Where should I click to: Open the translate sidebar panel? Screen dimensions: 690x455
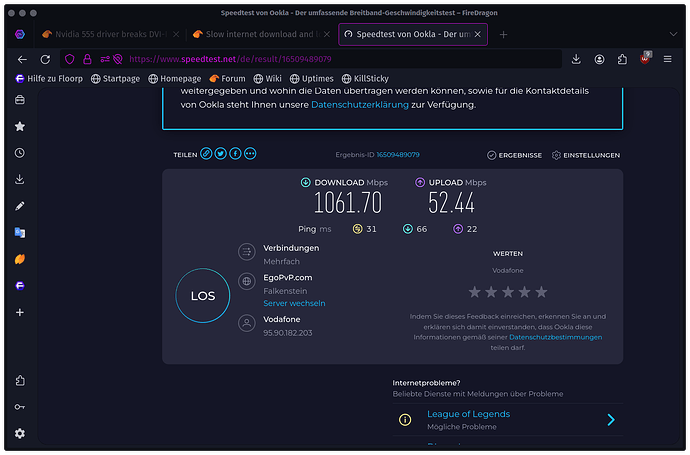tap(20, 232)
